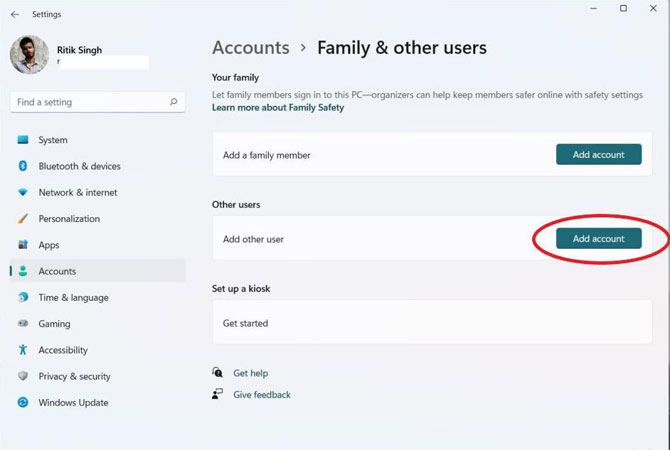
Task: Add account for a family member
Action: coord(598,155)
